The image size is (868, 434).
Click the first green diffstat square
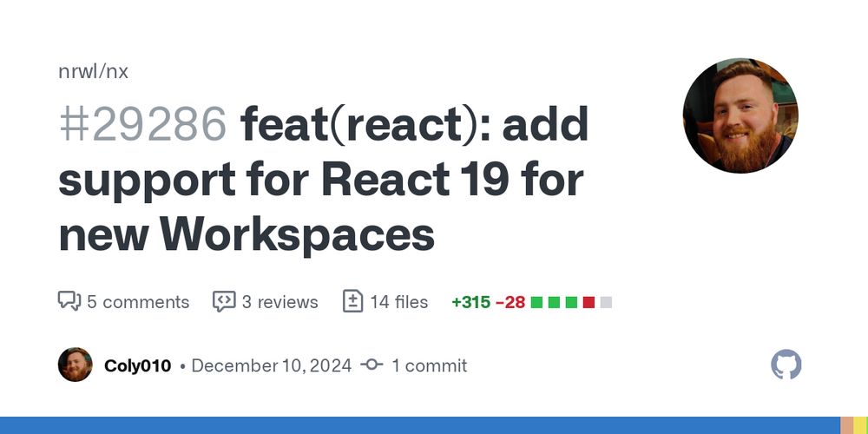[536, 302]
